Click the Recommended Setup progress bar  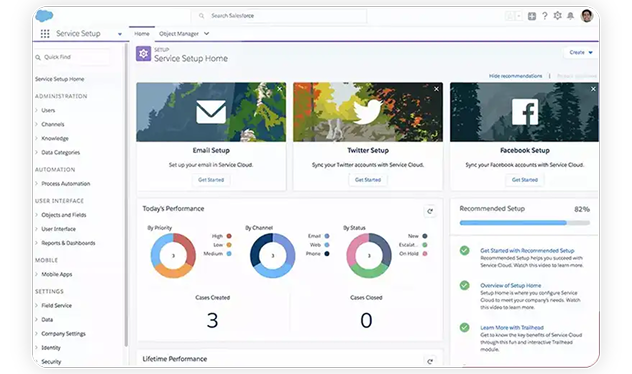(x=524, y=222)
